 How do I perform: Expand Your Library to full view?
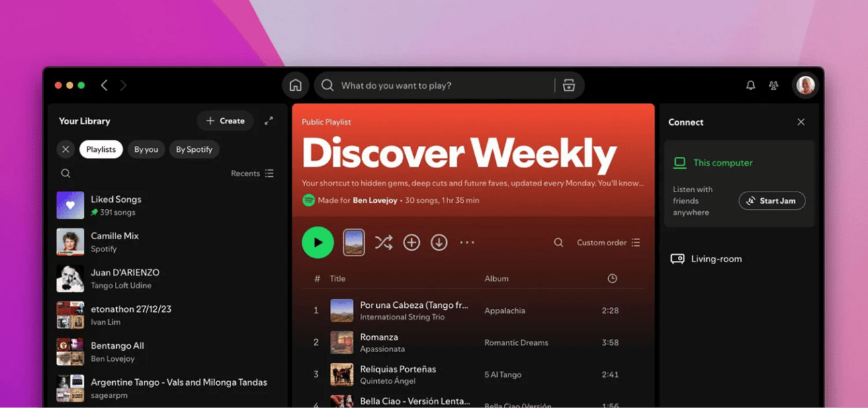coord(269,121)
